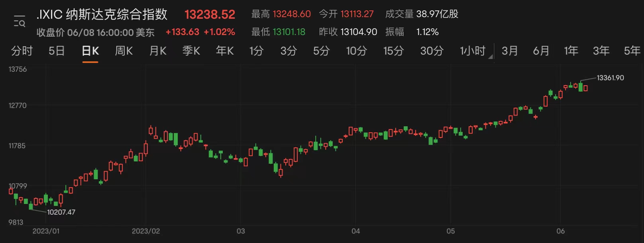The image size is (644, 243).
Task: Show the 季K quarterly chart
Action: [191, 51]
